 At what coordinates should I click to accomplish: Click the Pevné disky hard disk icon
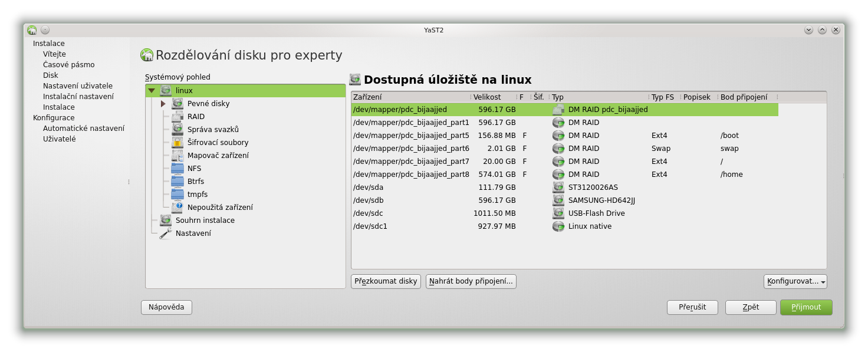(x=177, y=103)
